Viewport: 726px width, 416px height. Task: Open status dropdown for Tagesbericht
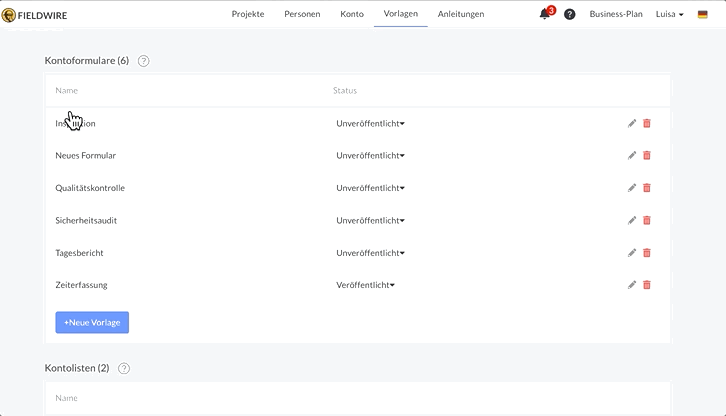tap(370, 253)
